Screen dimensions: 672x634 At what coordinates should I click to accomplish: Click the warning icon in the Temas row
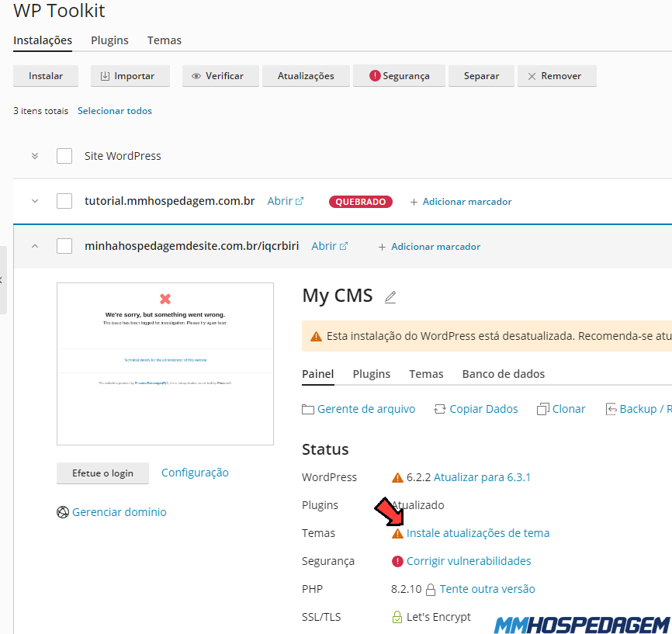point(397,533)
